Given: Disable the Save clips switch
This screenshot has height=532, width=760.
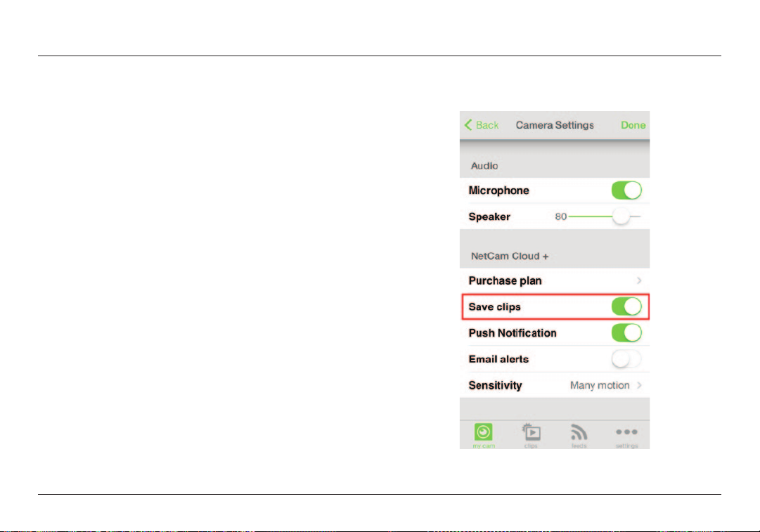Looking at the screenshot, I should 626,306.
